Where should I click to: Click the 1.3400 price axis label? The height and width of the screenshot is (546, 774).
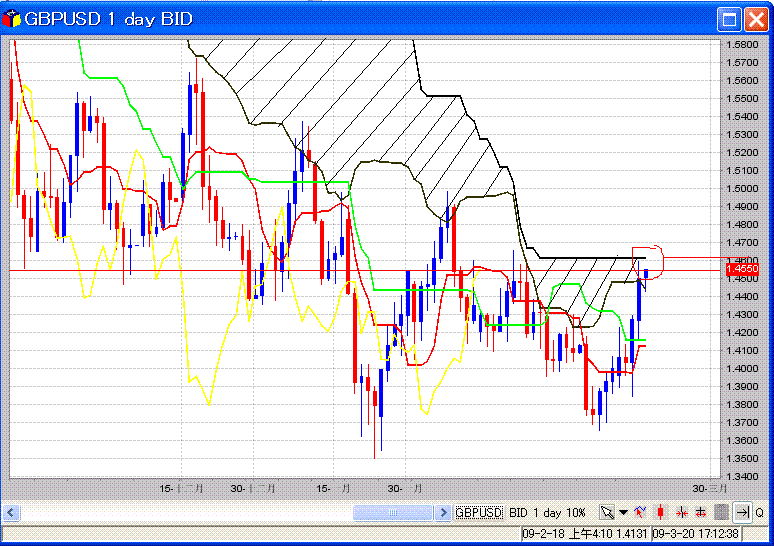(742, 476)
